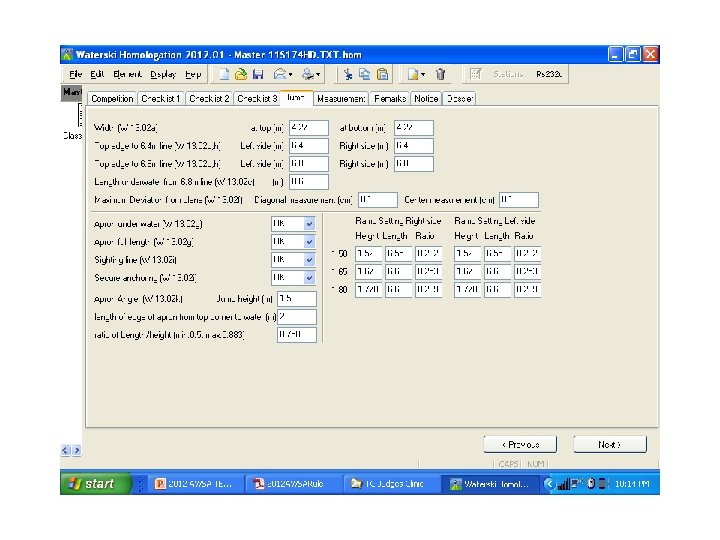720x540 pixels.
Task: Click Right side Length field for row 1.65
Action: pyautogui.click(x=398, y=271)
